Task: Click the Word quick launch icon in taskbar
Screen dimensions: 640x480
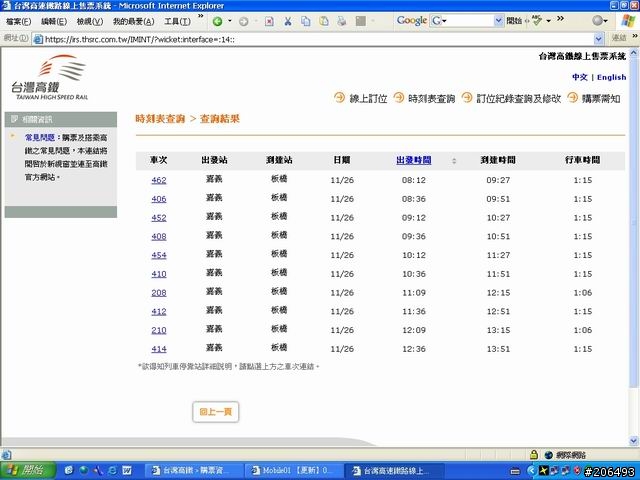Action: click(x=127, y=471)
